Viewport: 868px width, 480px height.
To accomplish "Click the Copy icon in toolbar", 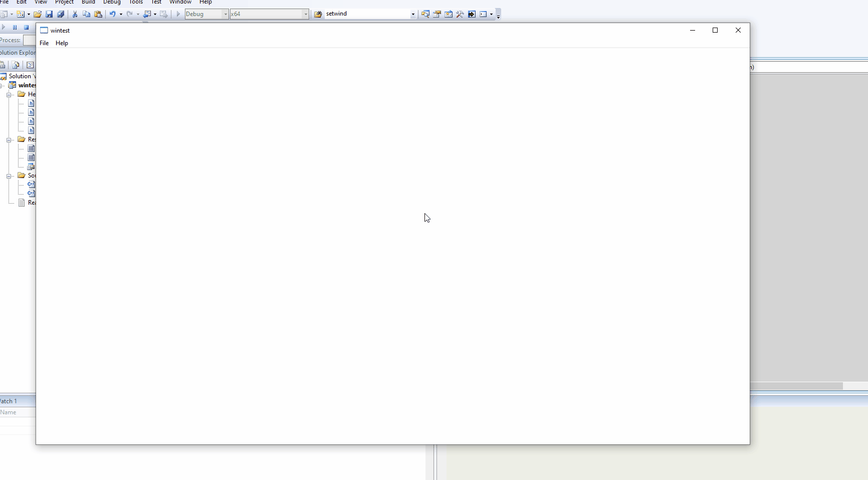I will 87,14.
